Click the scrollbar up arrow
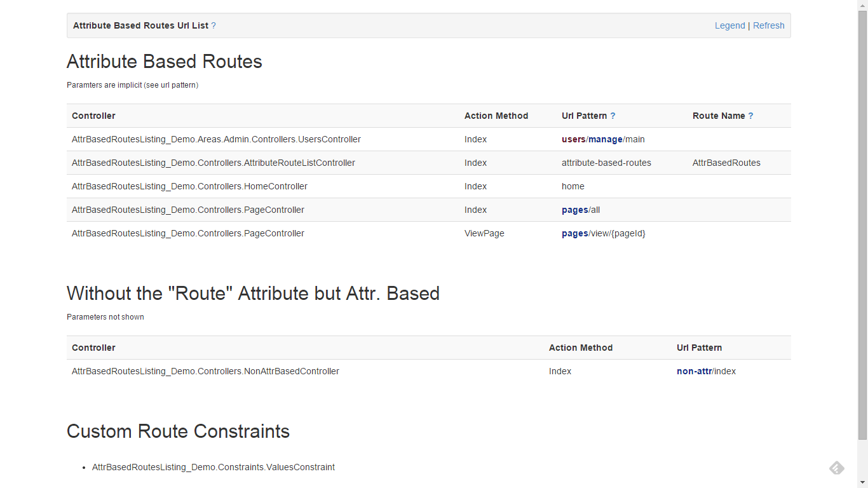This screenshot has width=868, height=488. click(x=862, y=5)
